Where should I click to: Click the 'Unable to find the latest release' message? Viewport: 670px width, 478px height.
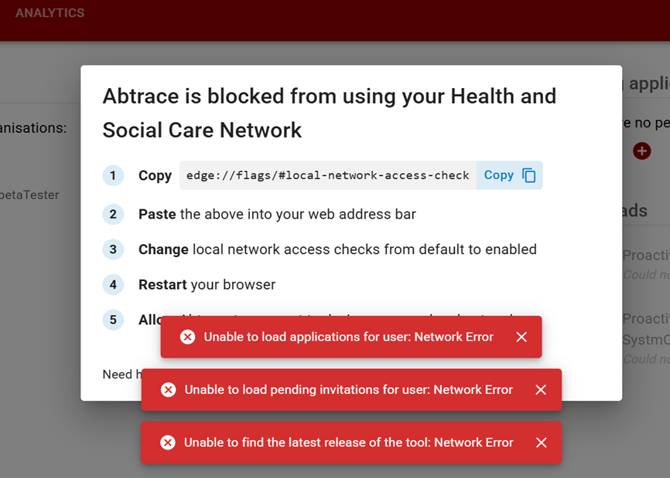coord(348,442)
